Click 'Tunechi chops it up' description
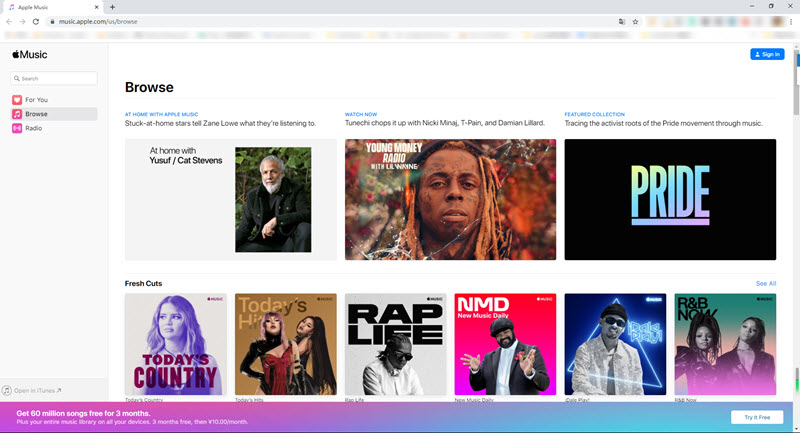The height and width of the screenshot is (433, 800). (445, 123)
